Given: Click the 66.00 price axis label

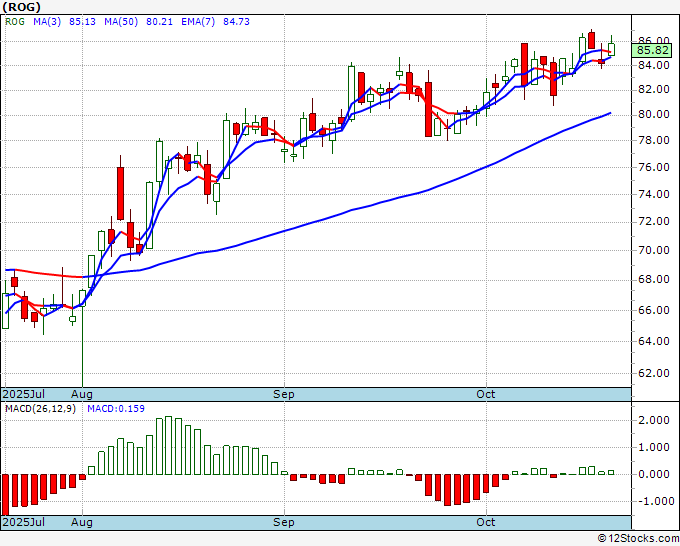Looking at the screenshot, I should coord(653,310).
